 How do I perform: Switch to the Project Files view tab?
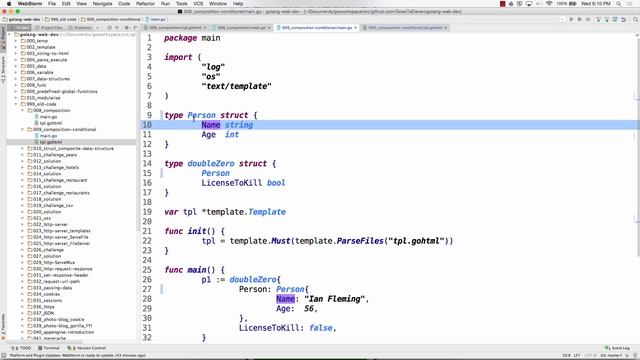(x=49, y=28)
